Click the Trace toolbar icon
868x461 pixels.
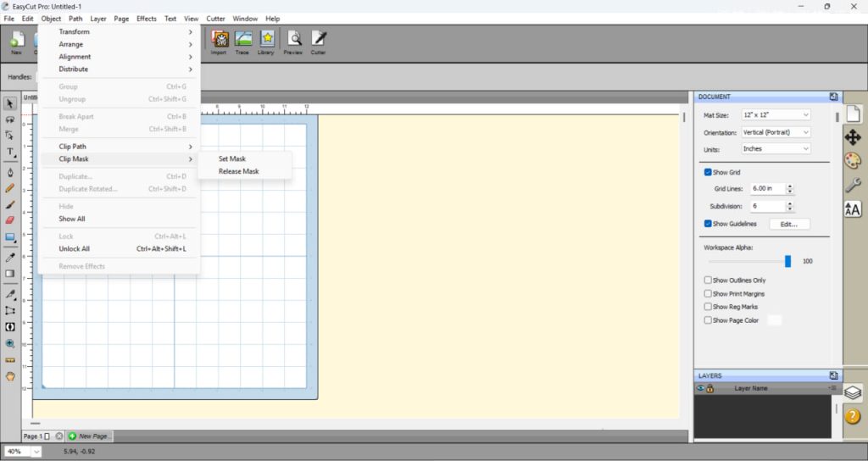(243, 40)
